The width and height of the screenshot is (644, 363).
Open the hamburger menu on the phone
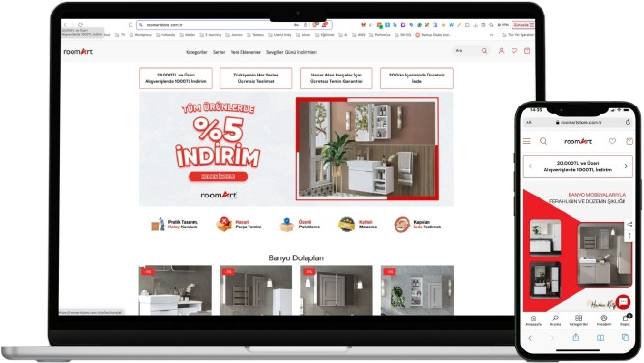527,141
